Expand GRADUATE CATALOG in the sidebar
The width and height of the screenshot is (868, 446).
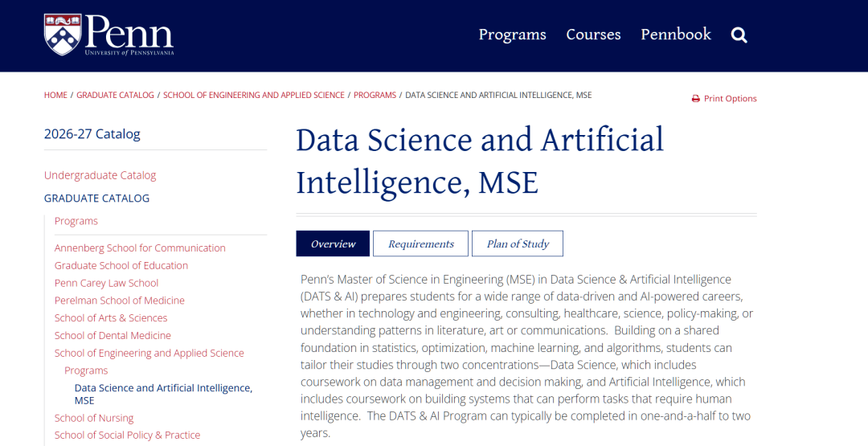coord(97,198)
